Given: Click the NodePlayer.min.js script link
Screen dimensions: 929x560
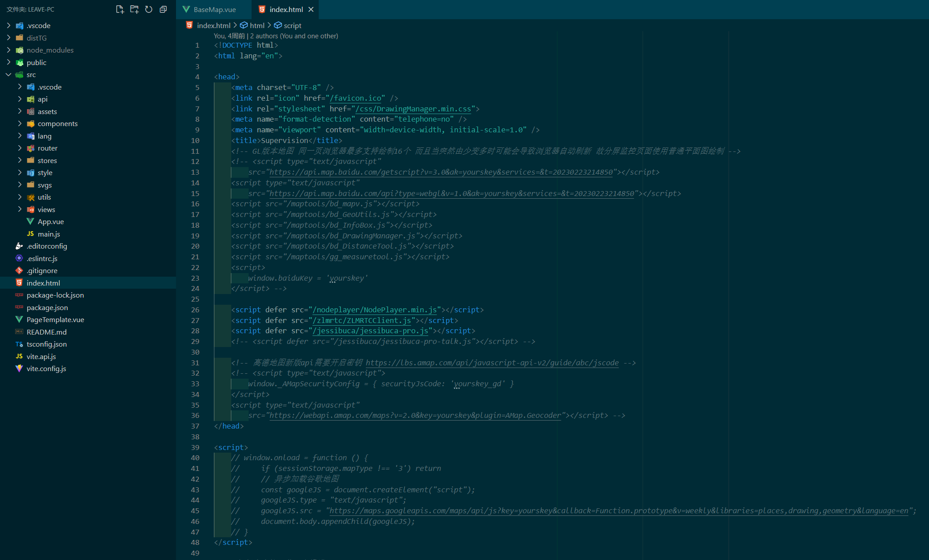Looking at the screenshot, I should click(375, 310).
